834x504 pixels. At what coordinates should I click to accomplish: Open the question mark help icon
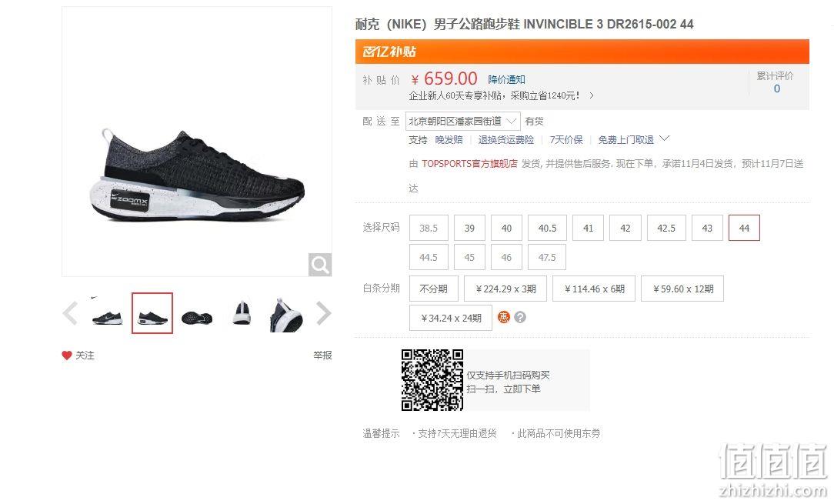click(x=520, y=317)
